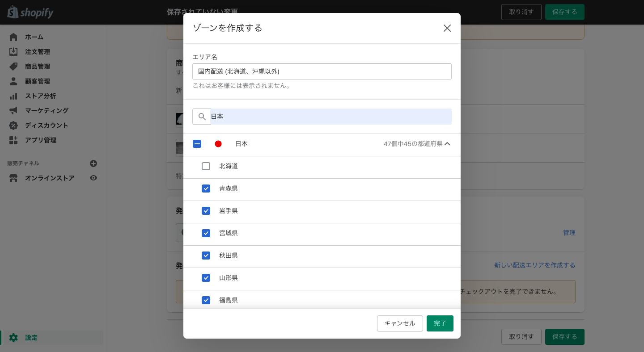Click the discount badge icon in the sidebar
644x352 pixels.
click(x=13, y=125)
